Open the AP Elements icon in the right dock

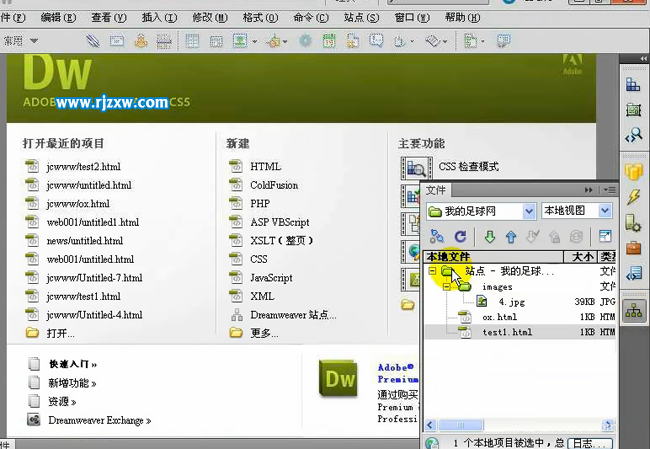(633, 109)
